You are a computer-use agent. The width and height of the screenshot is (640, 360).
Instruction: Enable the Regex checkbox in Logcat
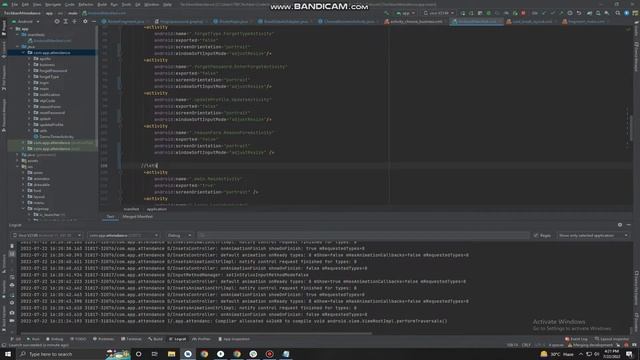[x=536, y=236]
